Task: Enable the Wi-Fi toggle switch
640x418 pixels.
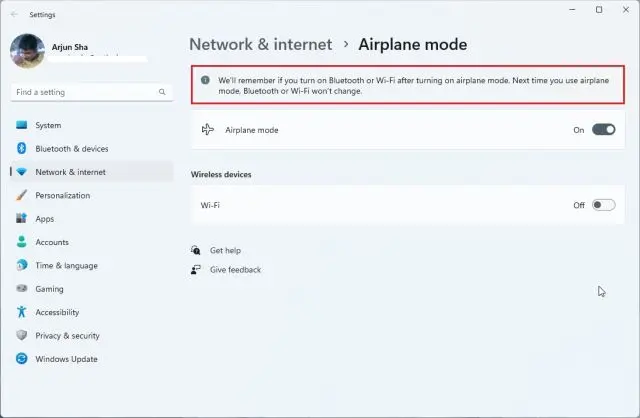Action: pos(603,205)
